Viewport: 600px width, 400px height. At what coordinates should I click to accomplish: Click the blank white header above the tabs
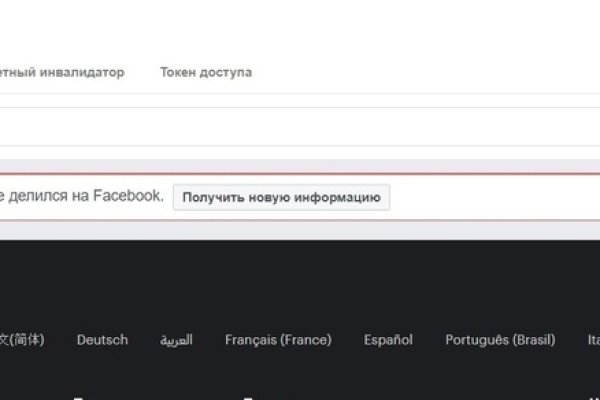300,25
